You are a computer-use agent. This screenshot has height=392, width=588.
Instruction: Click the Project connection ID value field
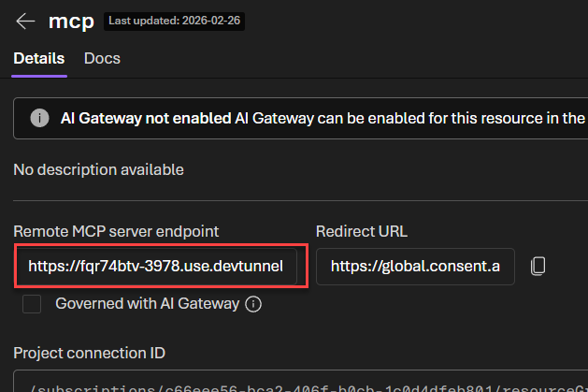coord(299,385)
